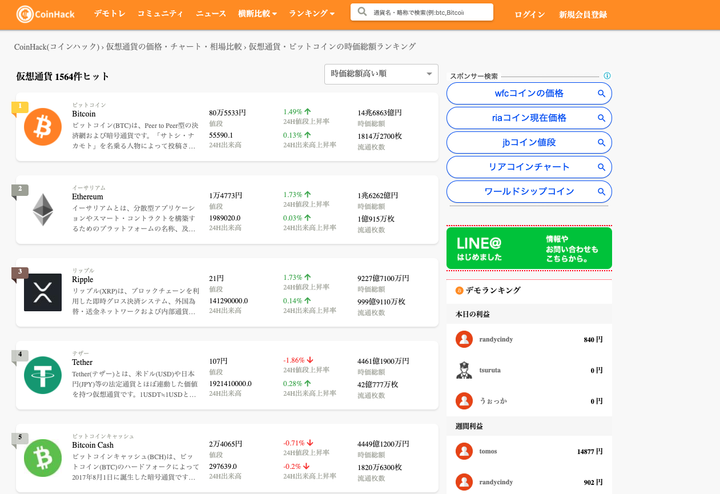Viewport: 720px width, 494px height.
Task: Click Ripple market cap 9227億7100万円
Action: pos(383,279)
